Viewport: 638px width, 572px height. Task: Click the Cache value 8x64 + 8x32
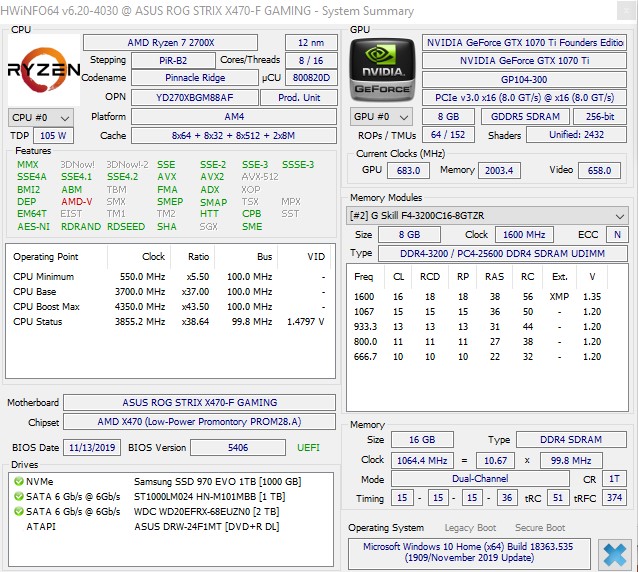tap(234, 135)
